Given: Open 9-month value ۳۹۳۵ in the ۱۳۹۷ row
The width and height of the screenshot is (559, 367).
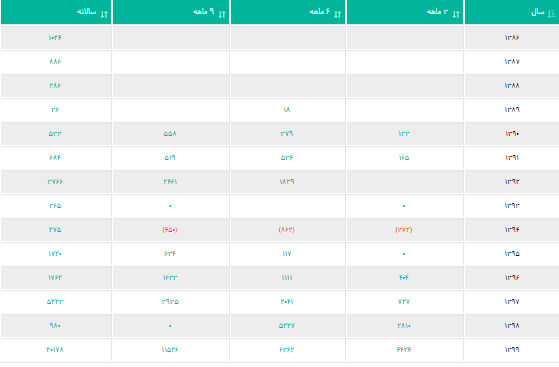Looking at the screenshot, I should click(170, 301).
